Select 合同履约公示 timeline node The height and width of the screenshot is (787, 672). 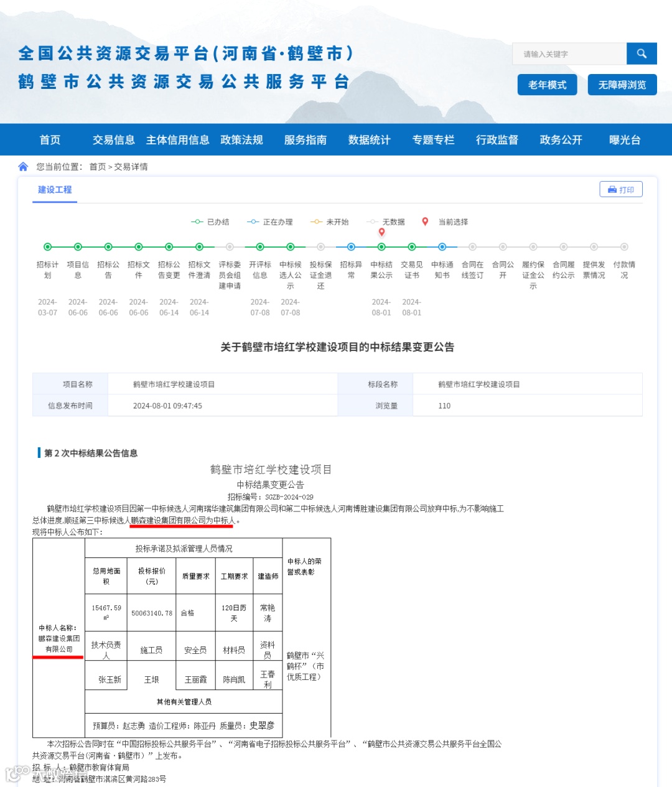click(563, 247)
